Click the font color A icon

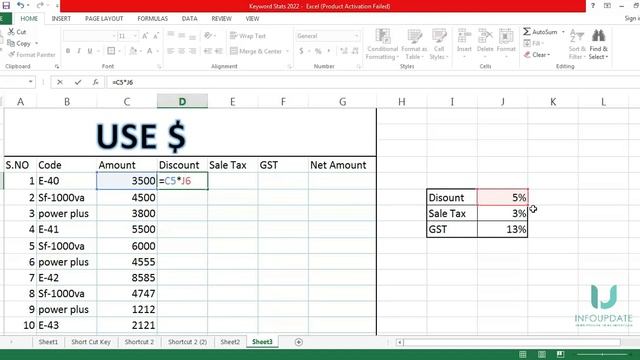point(149,51)
